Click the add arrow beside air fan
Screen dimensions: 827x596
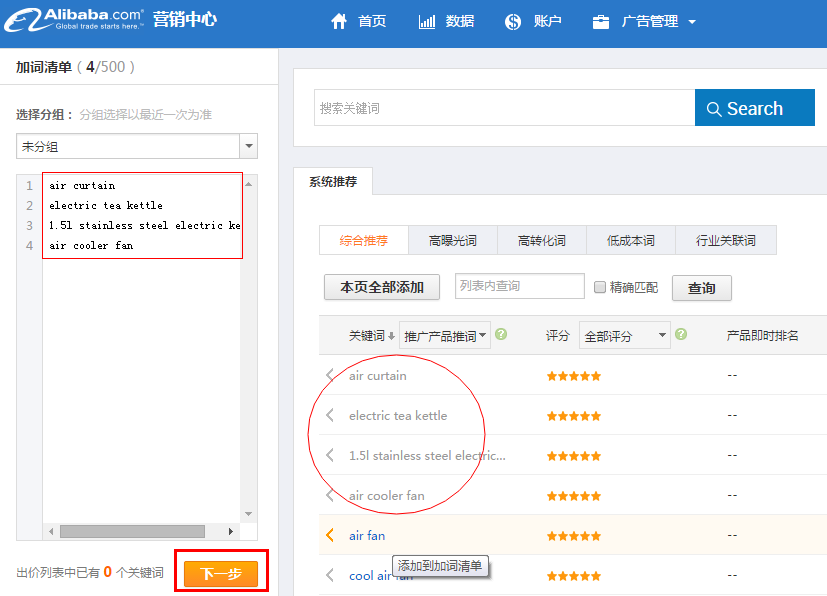330,535
